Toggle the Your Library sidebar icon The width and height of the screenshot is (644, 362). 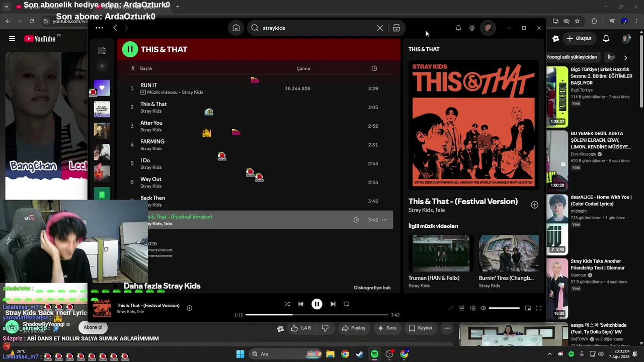coord(102,51)
